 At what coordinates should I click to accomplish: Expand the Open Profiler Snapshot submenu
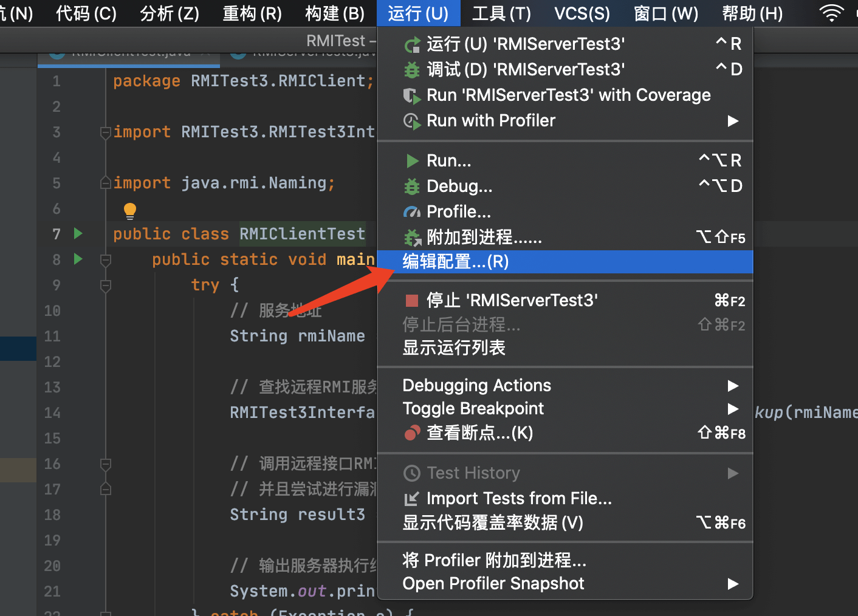[x=733, y=584]
